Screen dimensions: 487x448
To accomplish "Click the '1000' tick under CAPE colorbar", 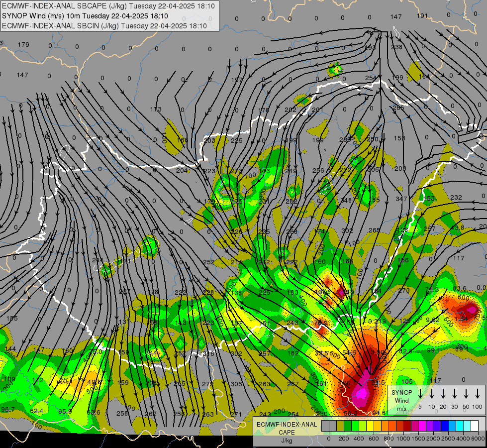I will pos(403,439).
